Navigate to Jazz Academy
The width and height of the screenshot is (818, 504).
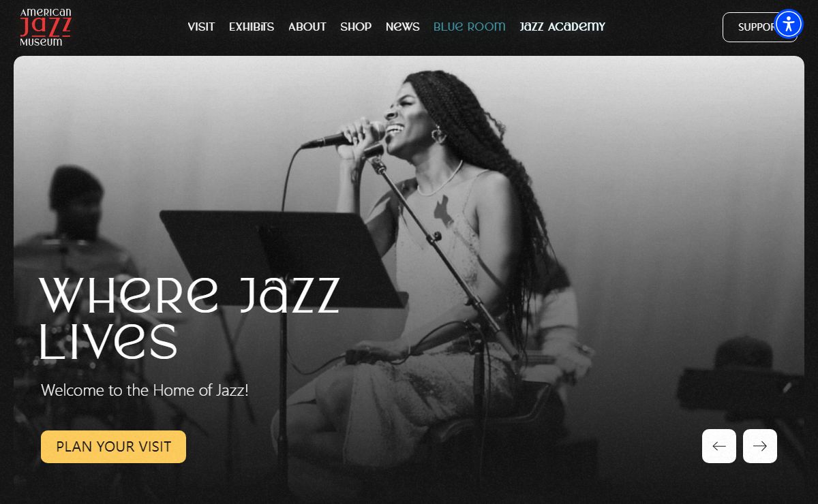(562, 27)
